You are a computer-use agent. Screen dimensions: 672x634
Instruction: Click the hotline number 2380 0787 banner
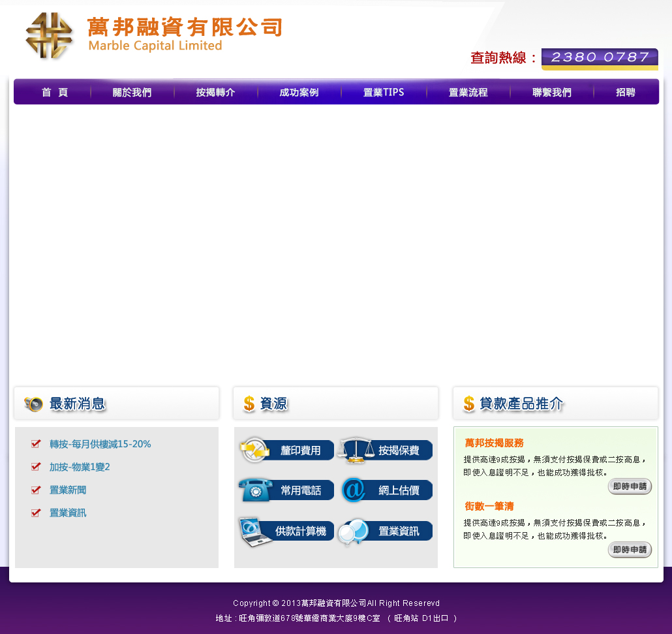click(x=600, y=57)
